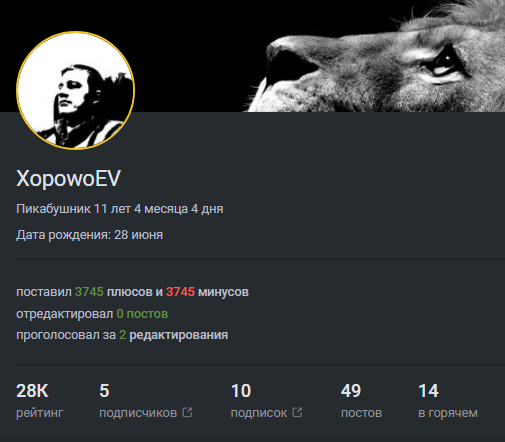
Task: Click the рейтинг label under 28K
Action: click(40, 413)
